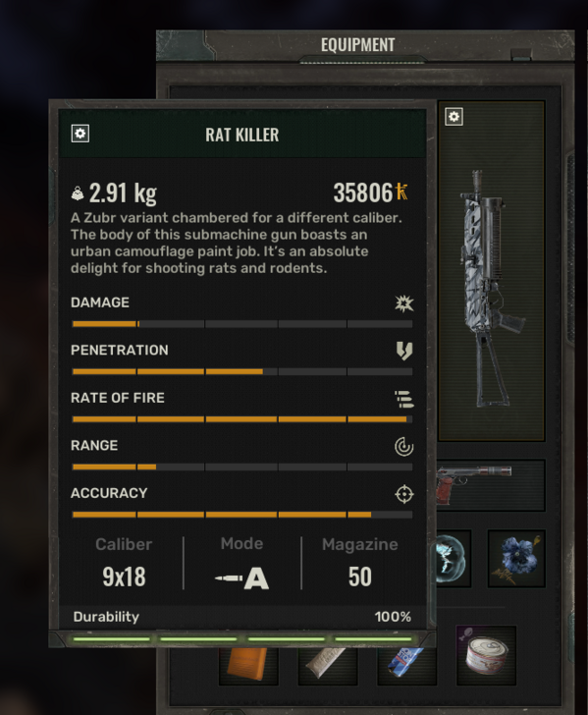Click the 35806 price value
The width and height of the screenshot is (588, 715).
click(x=363, y=192)
